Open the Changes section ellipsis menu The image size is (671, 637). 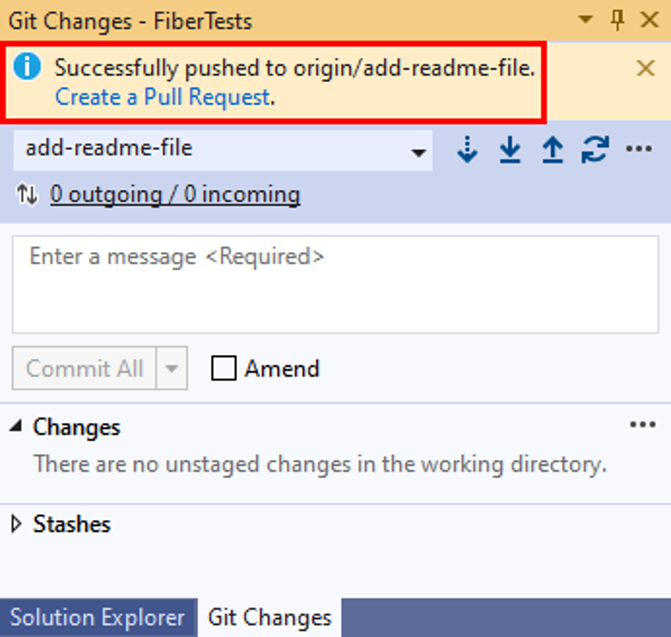[643, 424]
